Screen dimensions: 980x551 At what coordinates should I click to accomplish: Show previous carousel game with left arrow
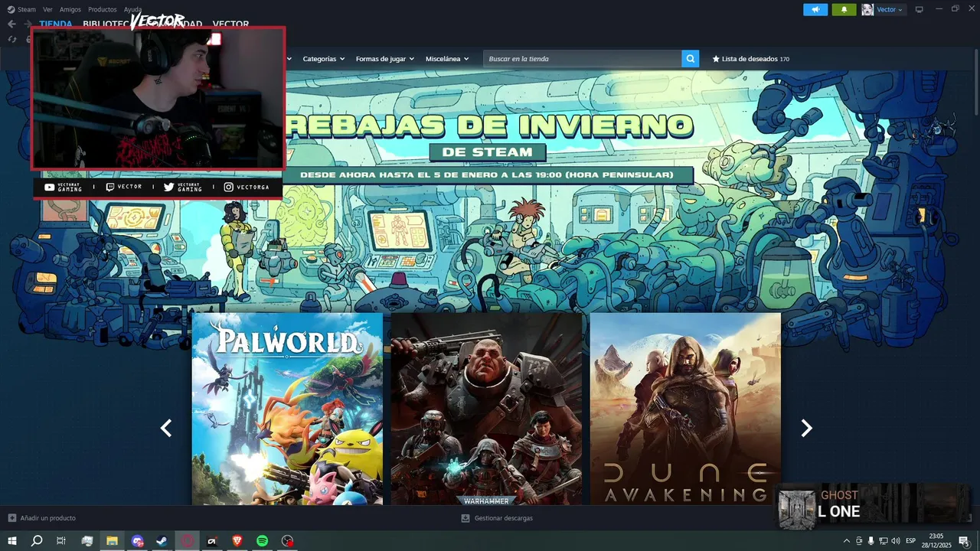coord(166,428)
